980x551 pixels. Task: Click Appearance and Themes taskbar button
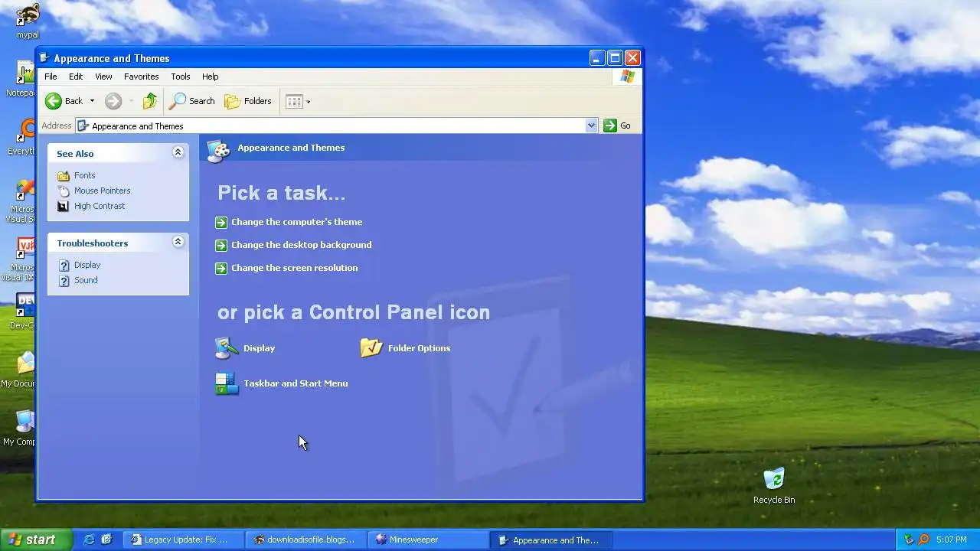click(x=550, y=540)
